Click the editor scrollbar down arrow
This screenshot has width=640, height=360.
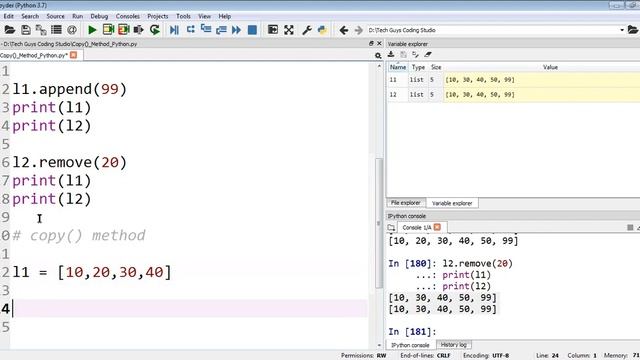coord(379,345)
